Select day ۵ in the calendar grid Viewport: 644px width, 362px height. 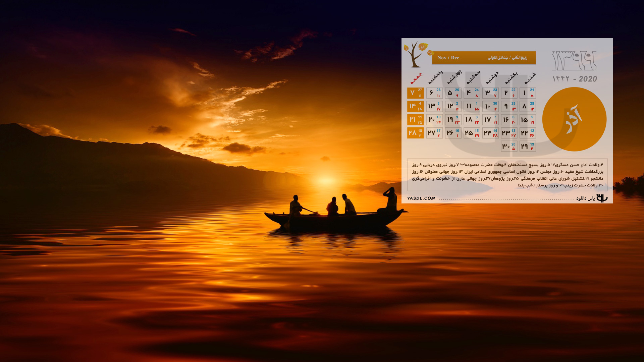point(453,93)
